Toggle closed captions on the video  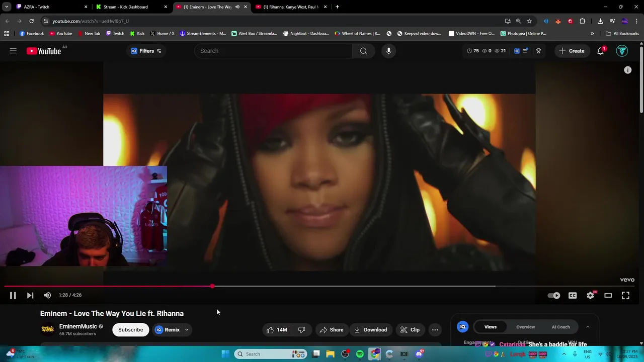[x=573, y=296]
